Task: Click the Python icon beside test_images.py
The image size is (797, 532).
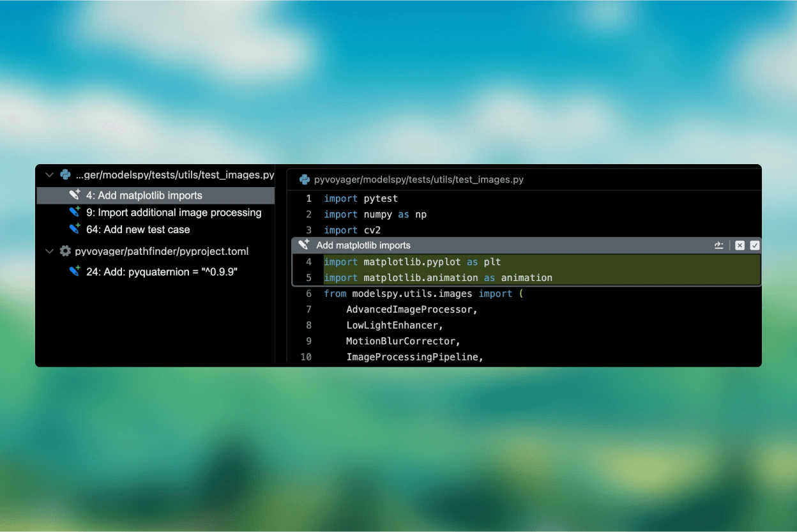Action: [x=65, y=174]
